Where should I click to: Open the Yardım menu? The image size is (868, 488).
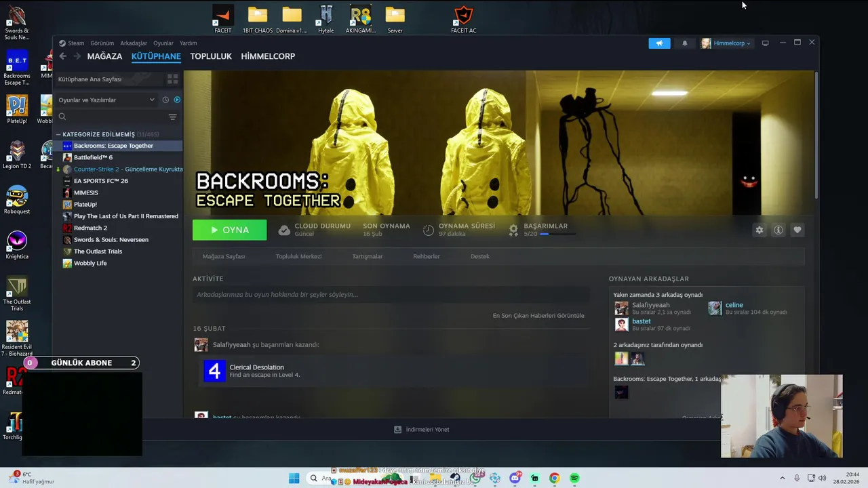click(188, 43)
